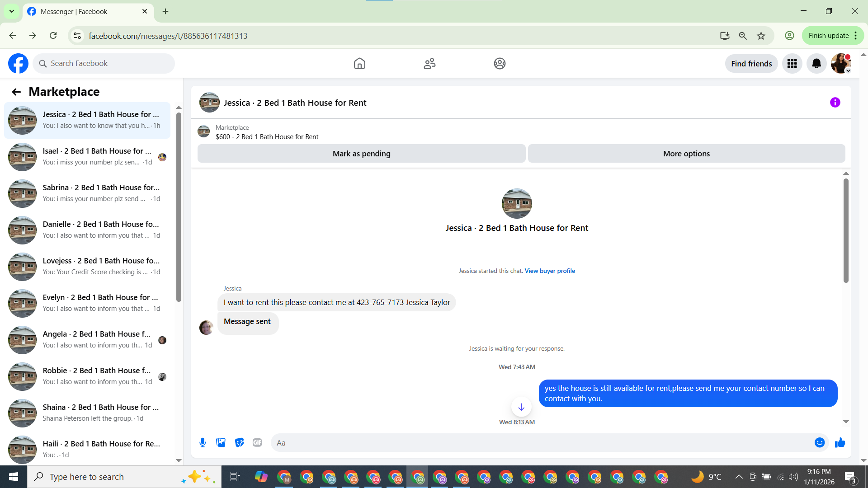868x488 pixels.
Task: Focus the Search Facebook field
Action: point(104,64)
